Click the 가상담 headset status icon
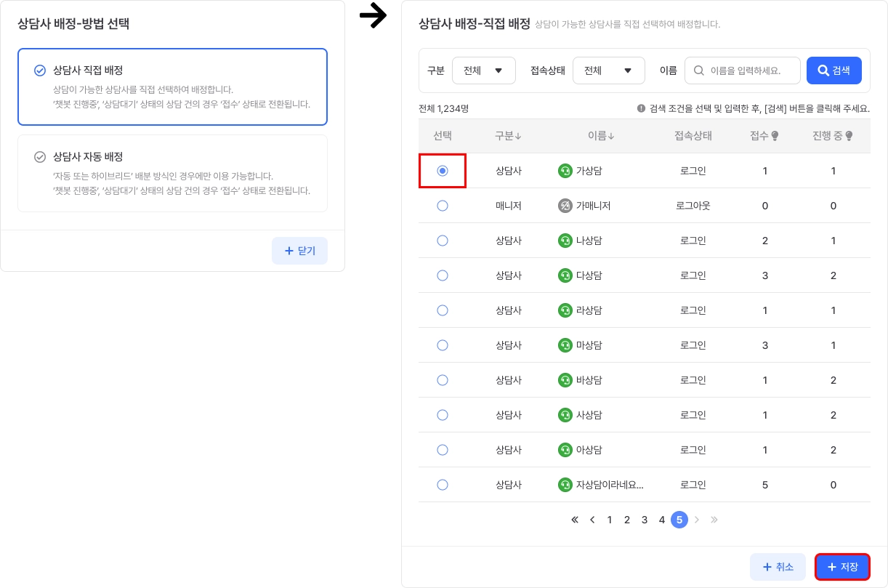The image size is (888, 588). click(x=565, y=171)
